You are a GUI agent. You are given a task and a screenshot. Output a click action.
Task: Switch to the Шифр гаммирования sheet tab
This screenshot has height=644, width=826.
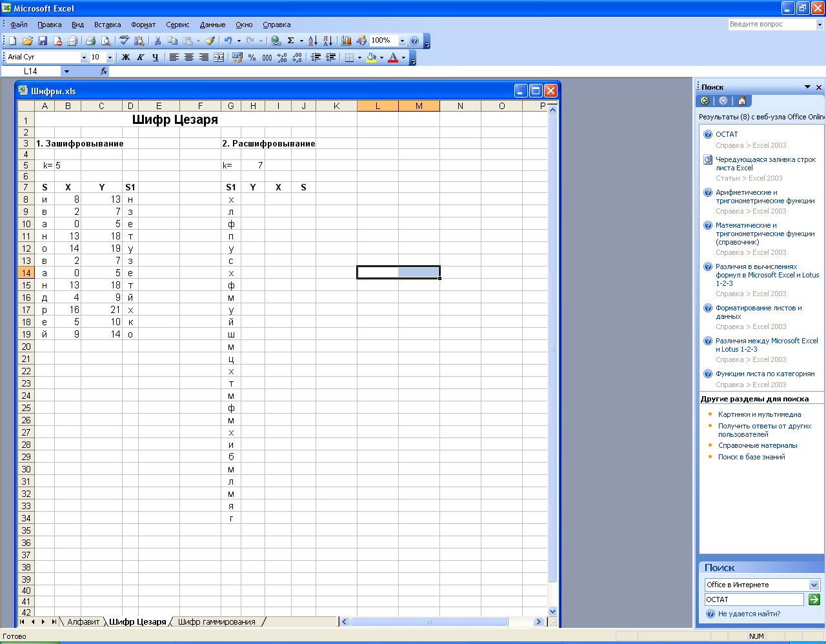[216, 622]
